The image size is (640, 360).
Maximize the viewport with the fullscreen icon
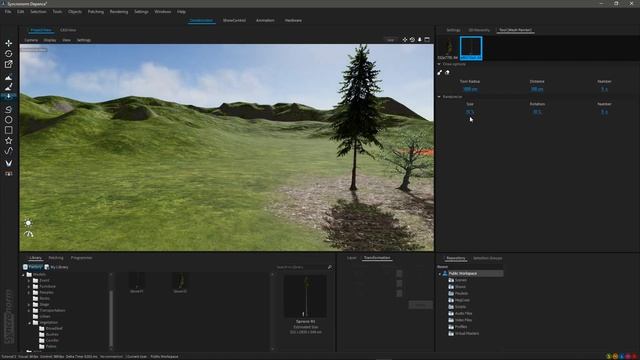click(427, 40)
